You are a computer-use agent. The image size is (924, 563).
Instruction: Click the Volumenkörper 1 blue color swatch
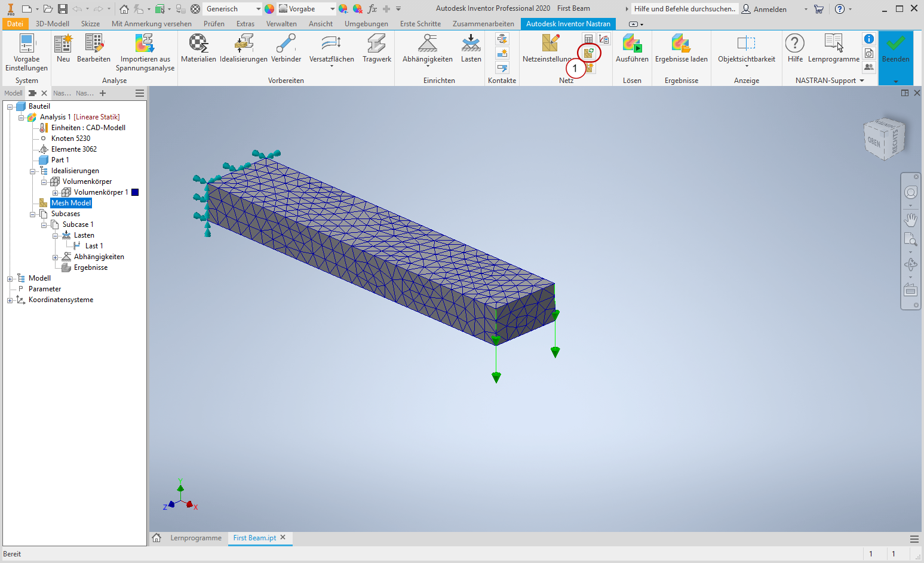135,192
